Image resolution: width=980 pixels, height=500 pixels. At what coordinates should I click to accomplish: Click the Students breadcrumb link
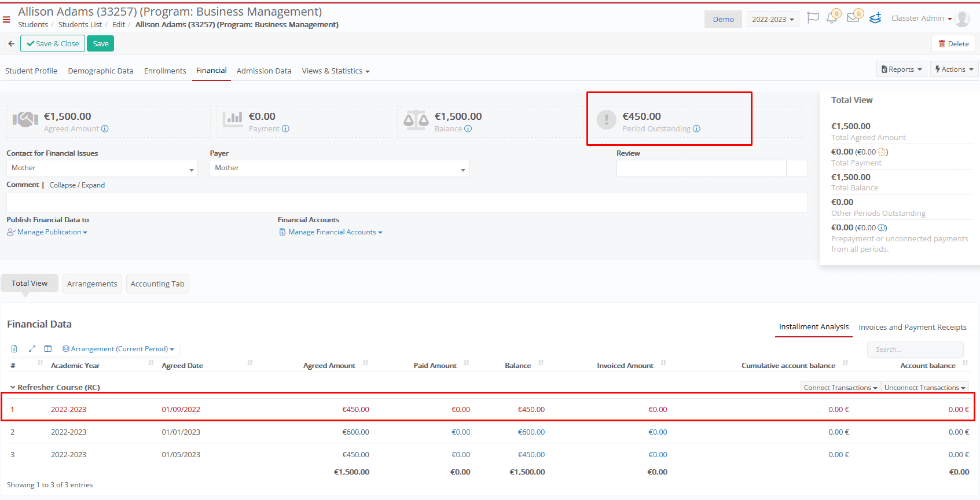coord(33,24)
